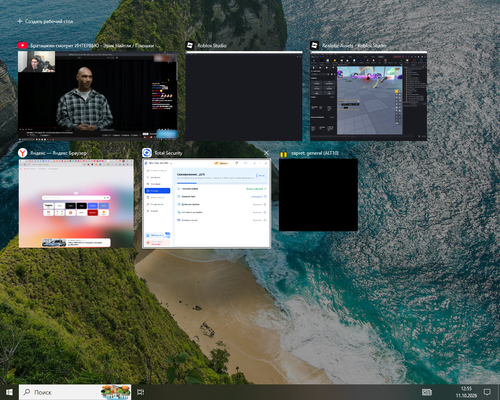Click the 'Realistic Assets - Roblox Studio' title
Screen dimensions: 500x400
[354, 46]
